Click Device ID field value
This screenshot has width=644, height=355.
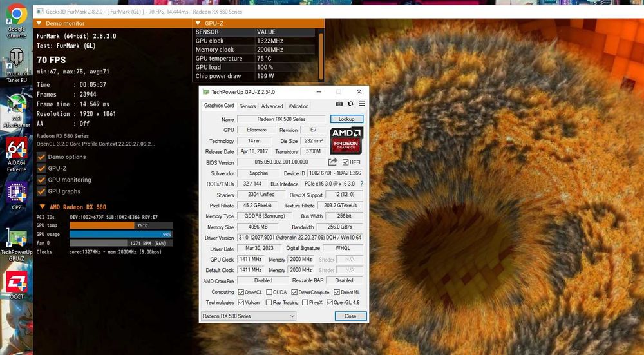[335, 173]
